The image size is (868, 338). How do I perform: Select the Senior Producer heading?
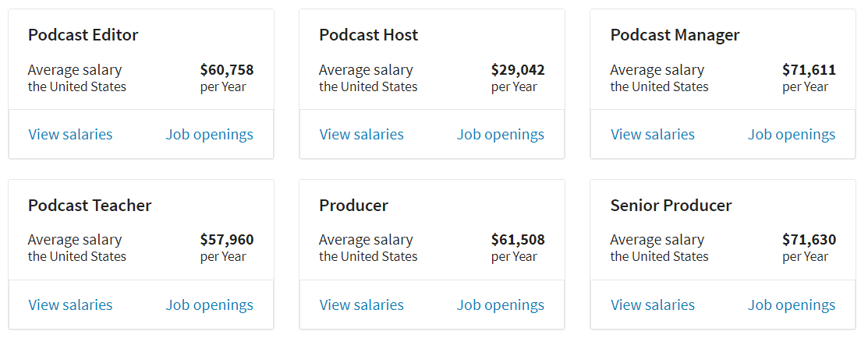671,206
